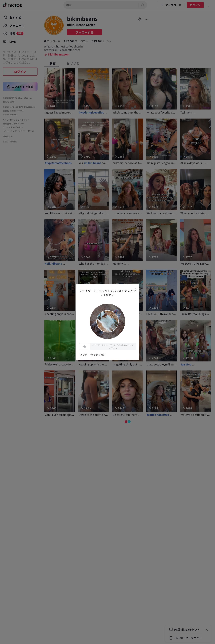Click コミュニティガイドライン footer link

tap(15, 131)
